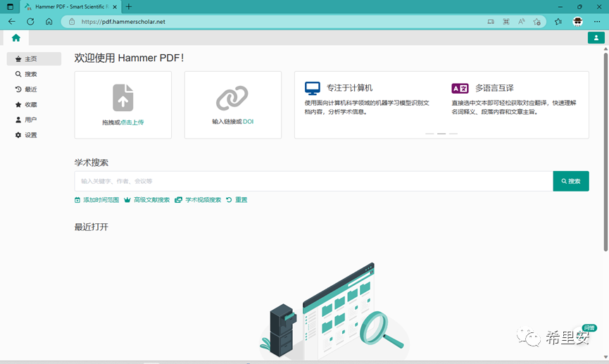Open a new browser tab
The height and width of the screenshot is (364, 609).
[x=129, y=6]
